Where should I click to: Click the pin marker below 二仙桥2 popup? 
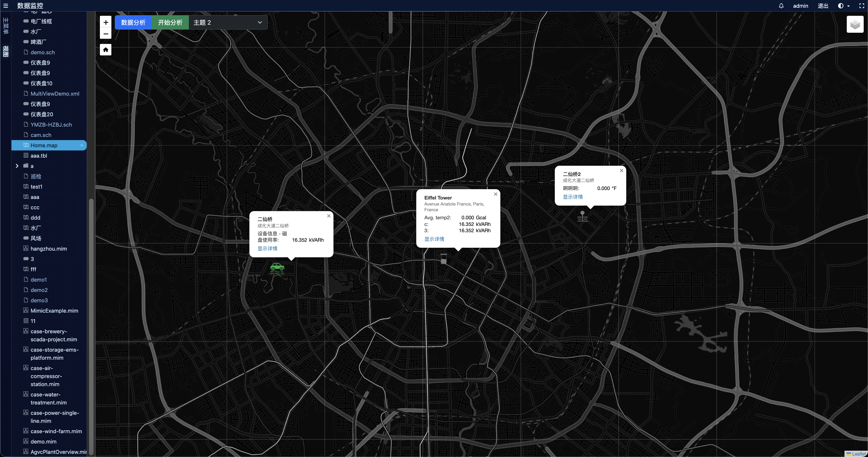582,216
